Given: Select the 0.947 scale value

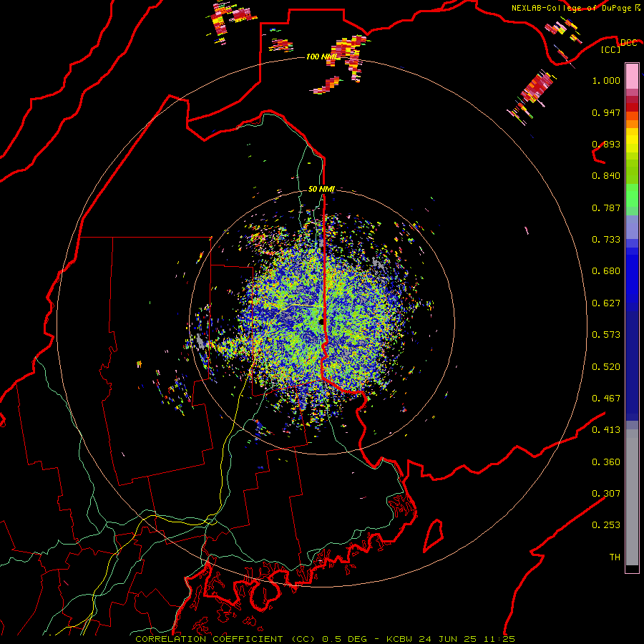Looking at the screenshot, I should coord(606,112).
